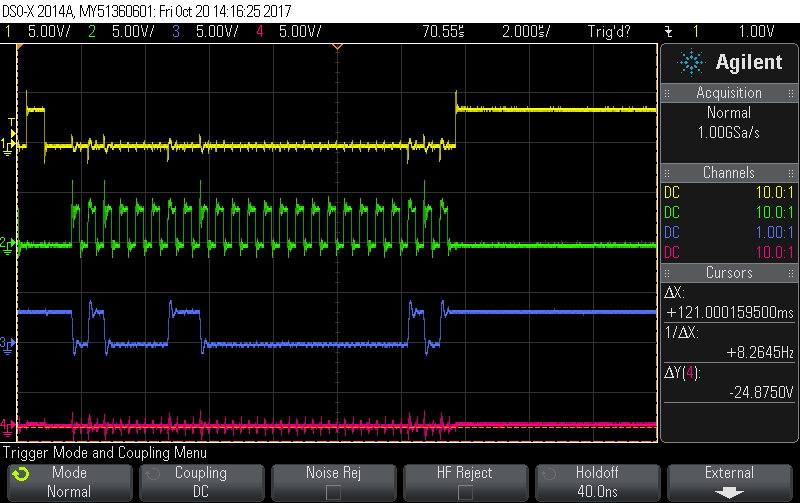Viewport: 800px width, 503px height.
Task: Click channel 4 probe ratio 10.0:1
Action: [x=774, y=252]
